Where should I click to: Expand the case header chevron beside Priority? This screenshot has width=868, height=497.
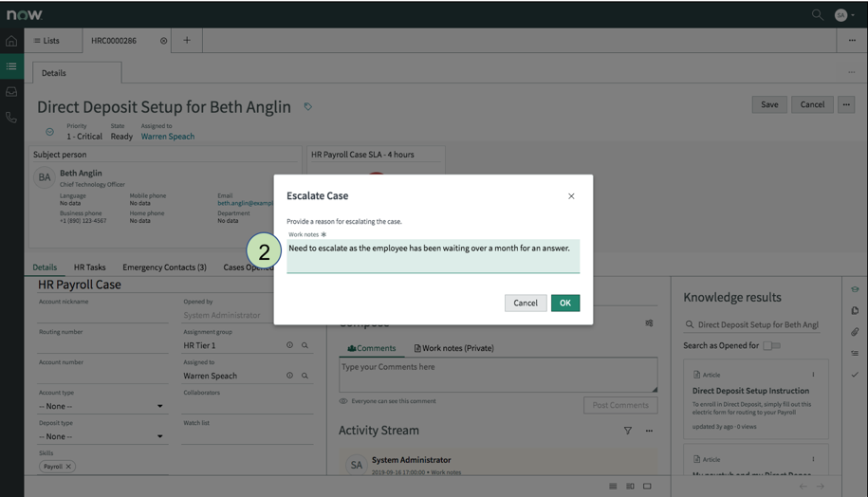coord(50,132)
